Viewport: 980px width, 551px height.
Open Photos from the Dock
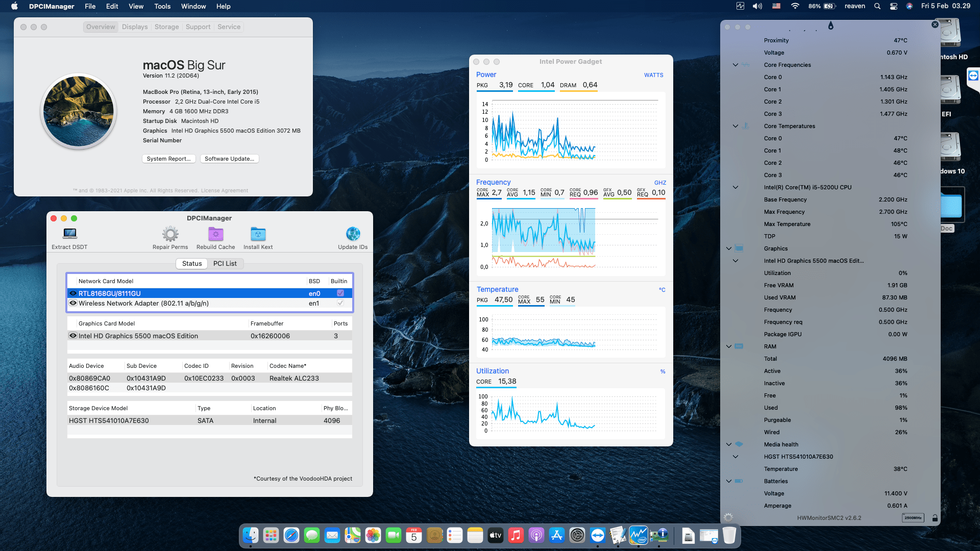point(373,535)
